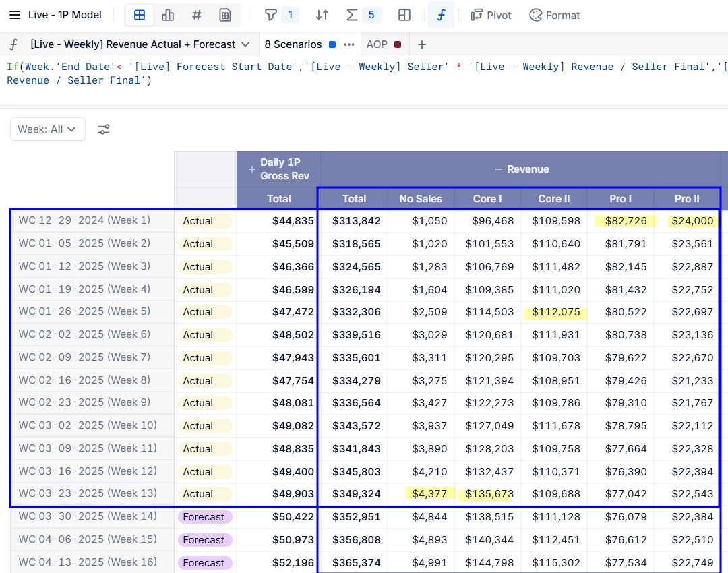Open the calculator view icon
The height and width of the screenshot is (573, 728).
[x=226, y=15]
